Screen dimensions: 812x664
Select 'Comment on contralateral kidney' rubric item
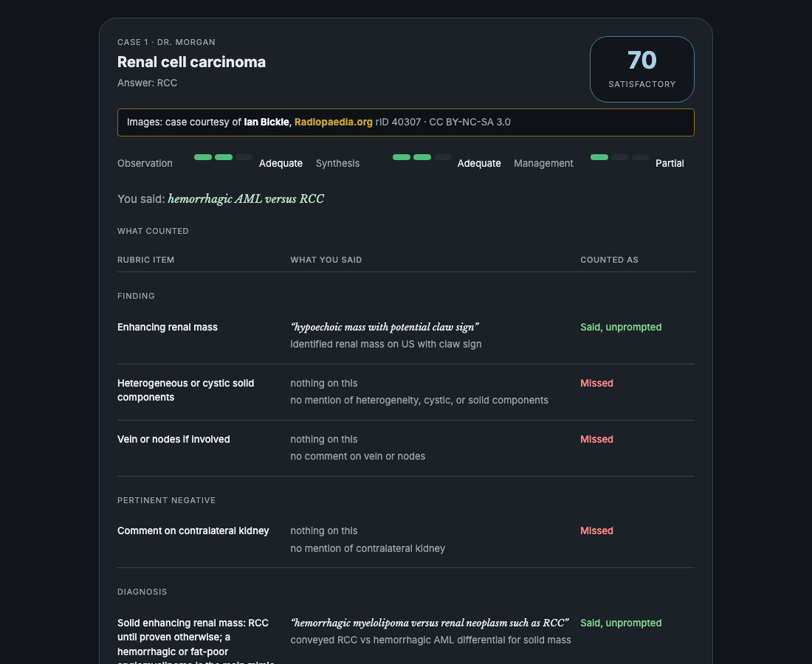[193, 531]
